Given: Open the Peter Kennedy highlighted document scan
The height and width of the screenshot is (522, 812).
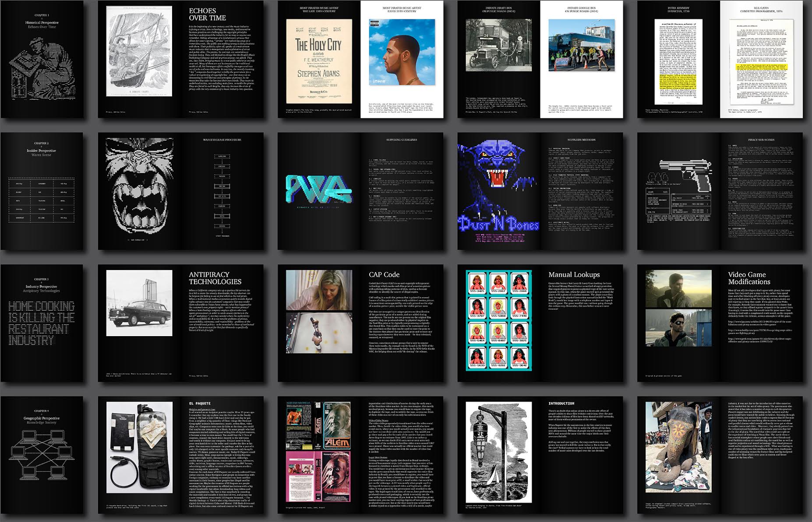Looking at the screenshot, I should (x=678, y=61).
